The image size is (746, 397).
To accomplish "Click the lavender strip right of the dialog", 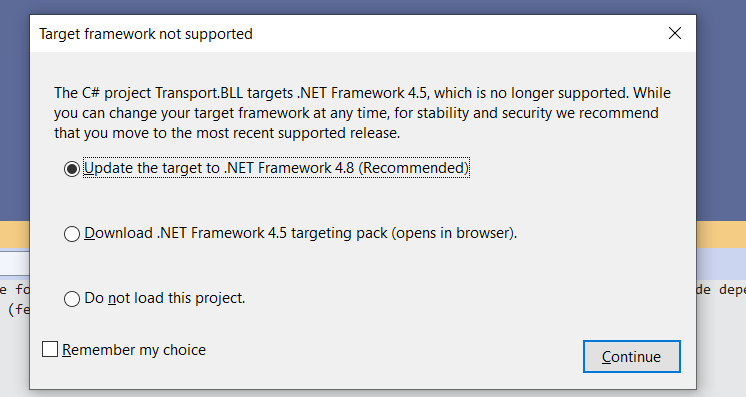I will point(721,263).
